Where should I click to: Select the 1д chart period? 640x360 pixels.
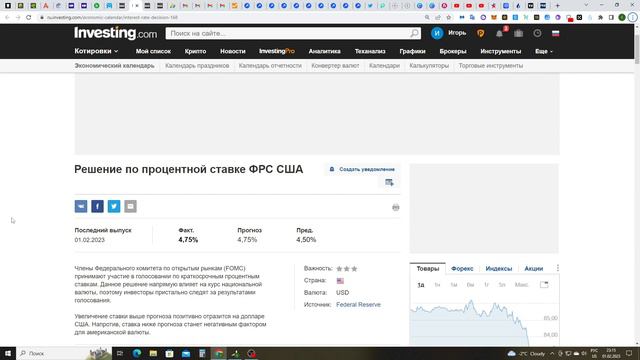[x=421, y=285]
